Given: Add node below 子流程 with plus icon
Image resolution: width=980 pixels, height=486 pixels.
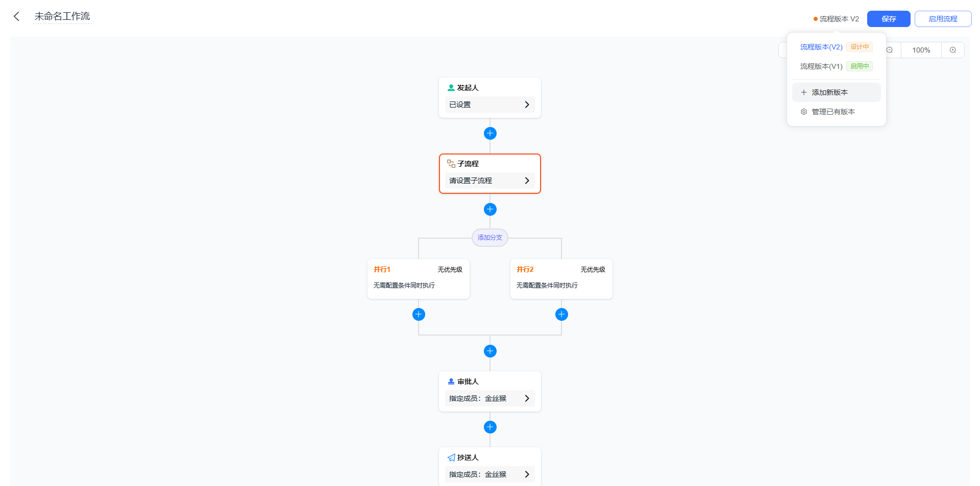Looking at the screenshot, I should [490, 209].
